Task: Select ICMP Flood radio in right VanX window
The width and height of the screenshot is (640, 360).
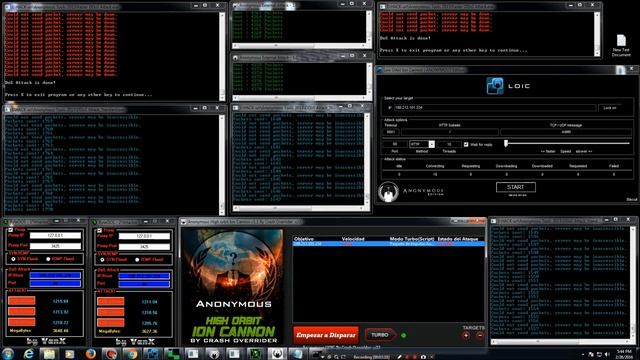Action: pyautogui.click(x=137, y=260)
